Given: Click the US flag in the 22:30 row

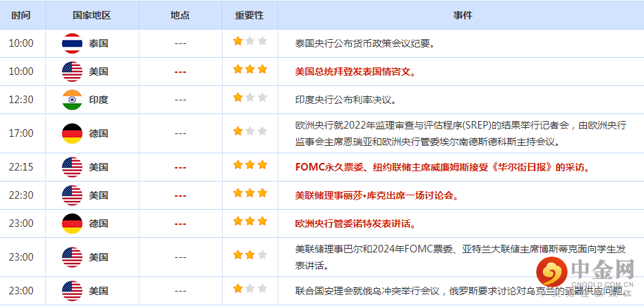Looking at the screenshot, I should tap(72, 195).
